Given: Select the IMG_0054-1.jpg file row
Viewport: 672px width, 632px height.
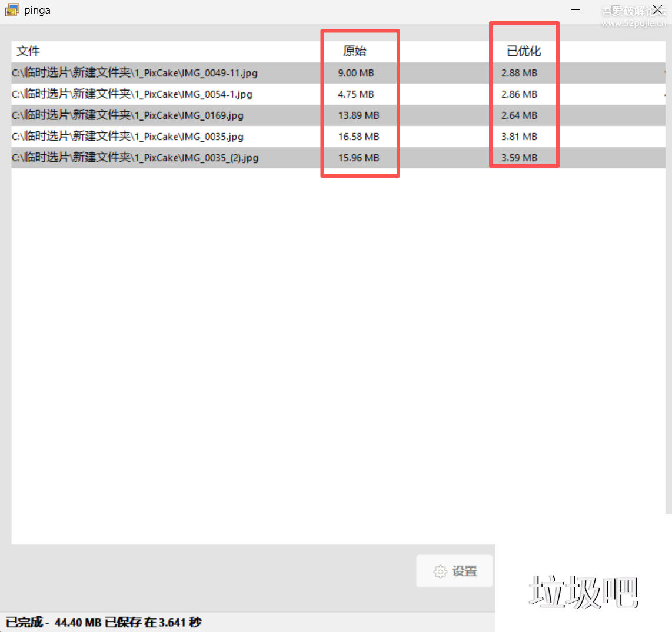Looking at the screenshot, I should pos(132,94).
